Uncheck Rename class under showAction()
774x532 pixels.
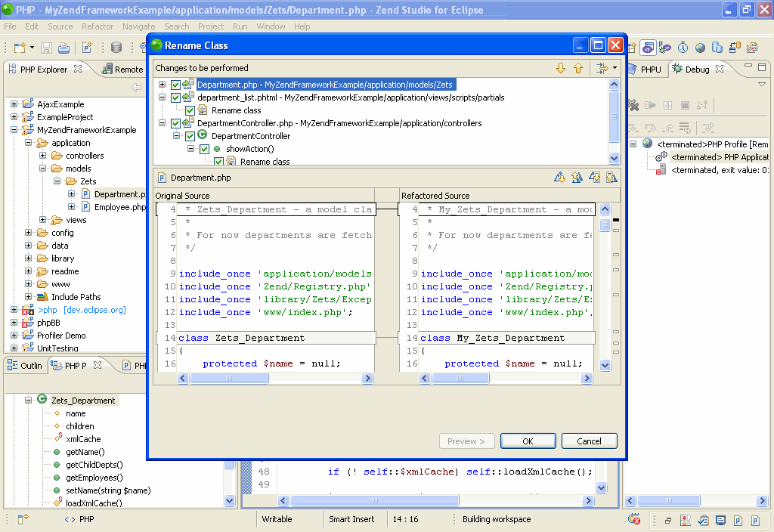point(218,161)
